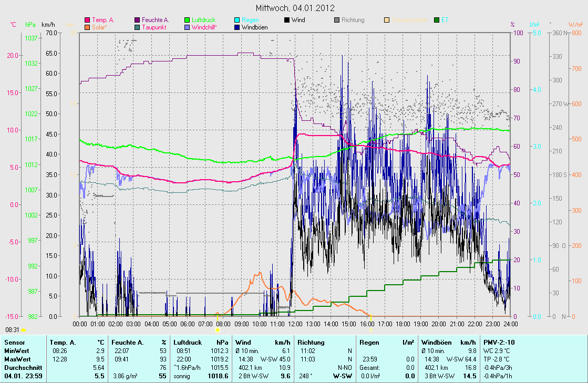Click the 'Gesamt:' rain label
Screen dimensions: 588x383
click(371, 368)
